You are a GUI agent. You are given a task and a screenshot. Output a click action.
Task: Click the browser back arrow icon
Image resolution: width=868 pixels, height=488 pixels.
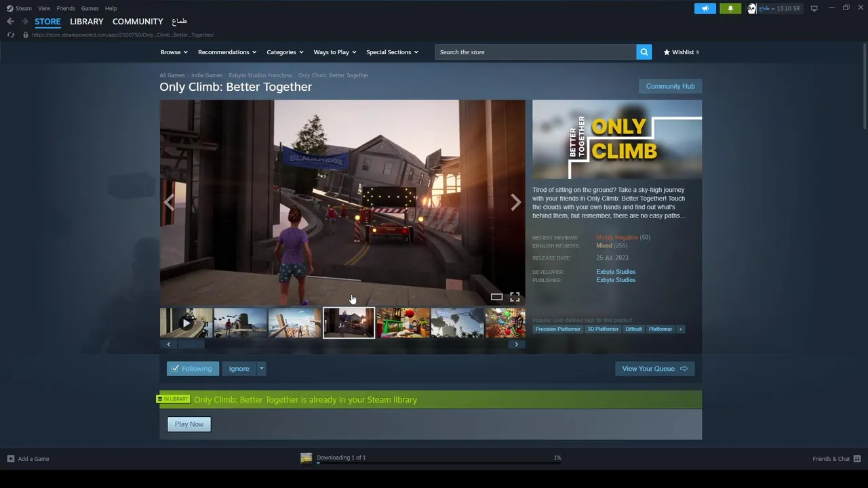tap(10, 21)
